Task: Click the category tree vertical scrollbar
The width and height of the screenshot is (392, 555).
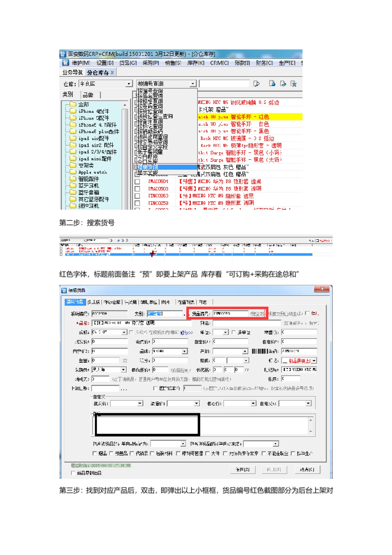Action: pyautogui.click(x=124, y=155)
